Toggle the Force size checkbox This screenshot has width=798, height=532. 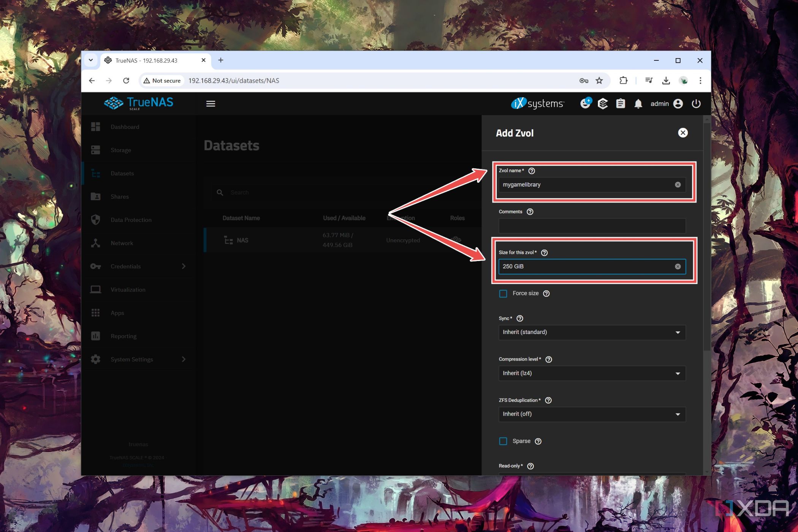[x=503, y=293]
